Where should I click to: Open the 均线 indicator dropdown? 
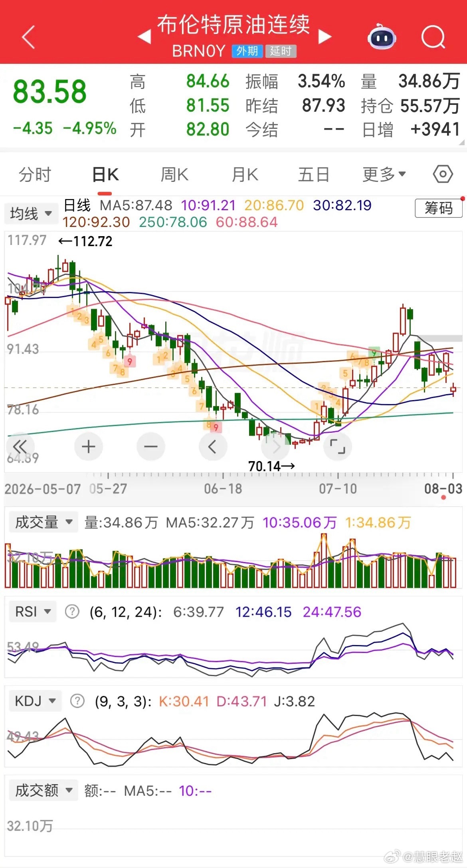(x=31, y=213)
